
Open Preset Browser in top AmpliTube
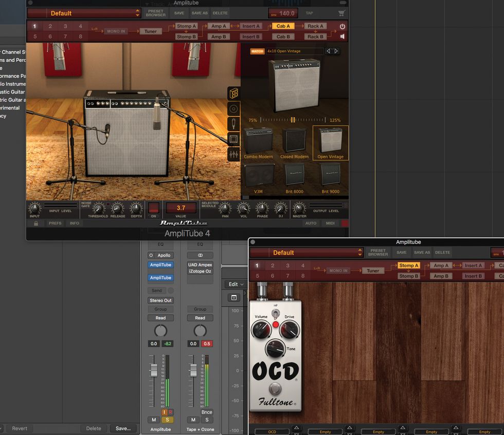pos(155,13)
